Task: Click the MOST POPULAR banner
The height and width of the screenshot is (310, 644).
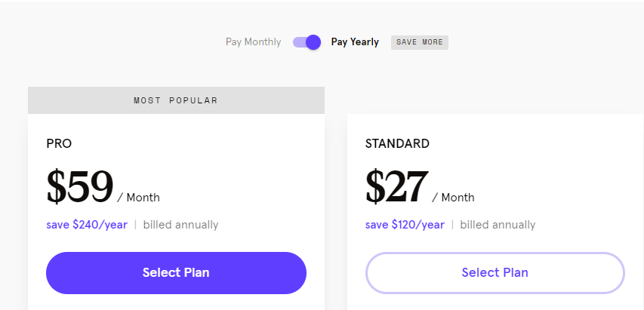Action: (x=176, y=100)
